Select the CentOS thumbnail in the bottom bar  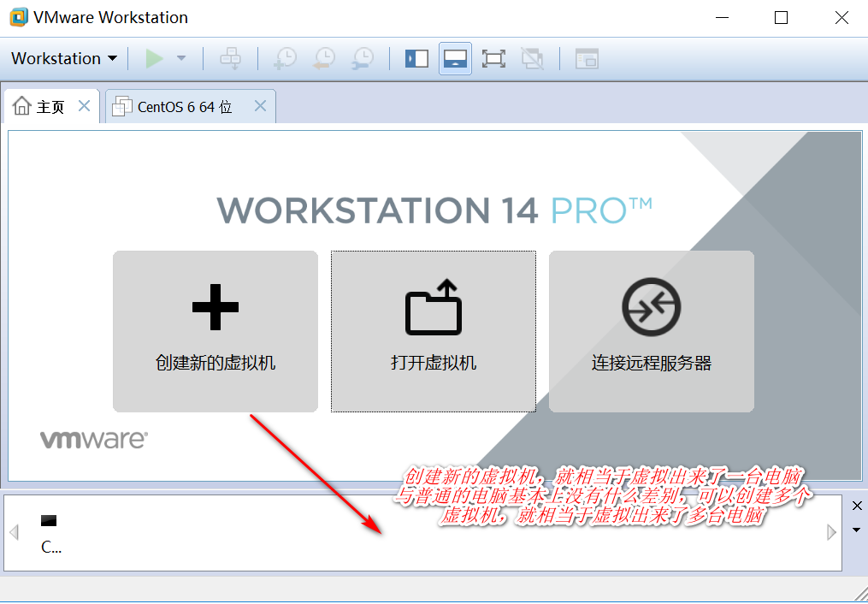point(50,534)
